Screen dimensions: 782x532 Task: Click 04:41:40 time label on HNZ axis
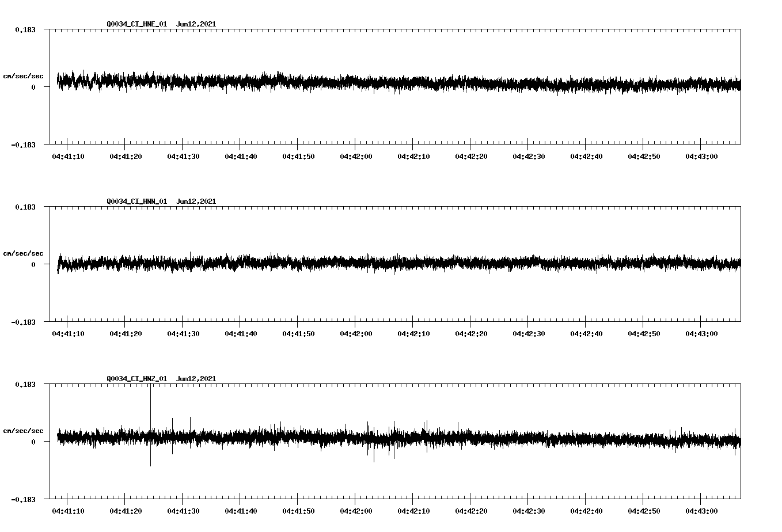(x=241, y=511)
